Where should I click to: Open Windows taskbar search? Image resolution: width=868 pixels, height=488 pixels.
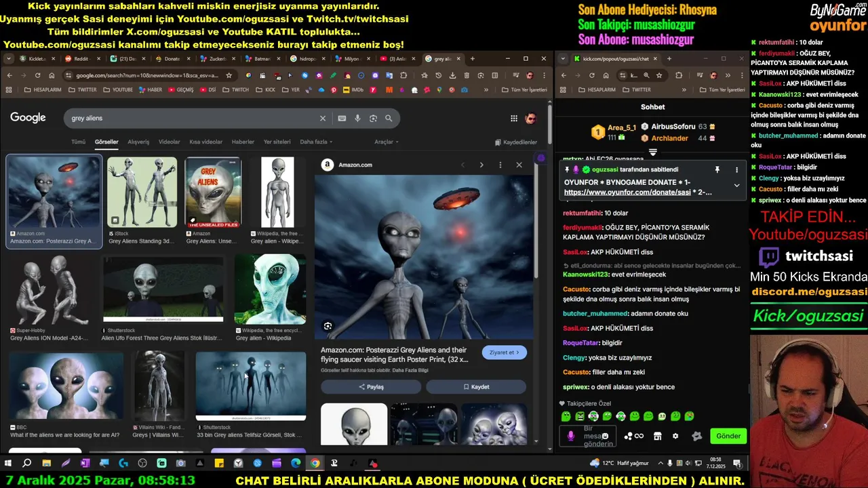[x=27, y=464]
